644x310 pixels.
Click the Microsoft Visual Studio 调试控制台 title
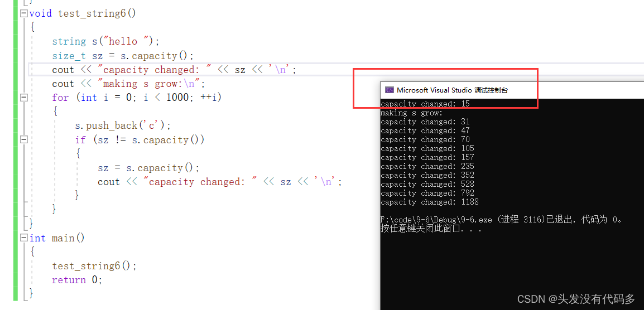tap(452, 90)
